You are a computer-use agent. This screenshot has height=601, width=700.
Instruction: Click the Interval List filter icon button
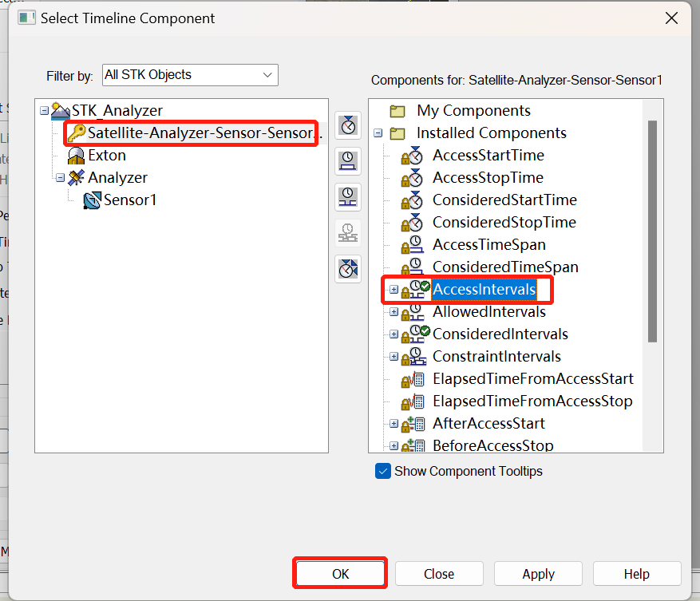click(x=348, y=197)
